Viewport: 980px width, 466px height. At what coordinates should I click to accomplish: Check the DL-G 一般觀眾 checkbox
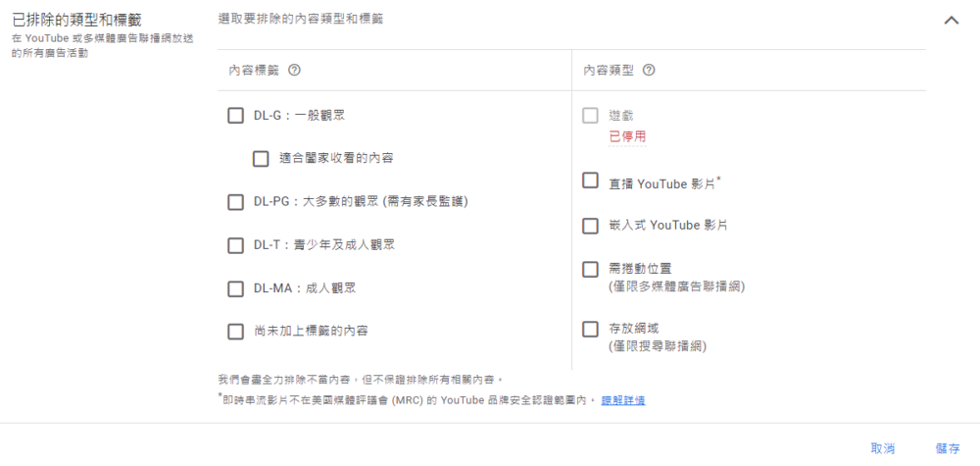pos(235,116)
